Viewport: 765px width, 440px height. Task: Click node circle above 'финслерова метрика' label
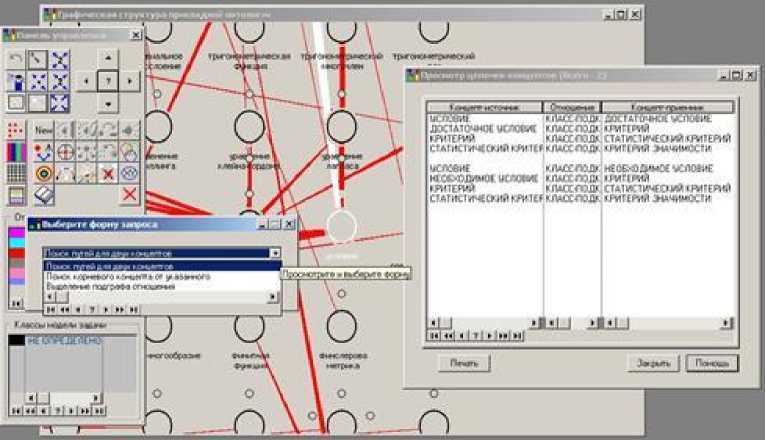point(342,326)
